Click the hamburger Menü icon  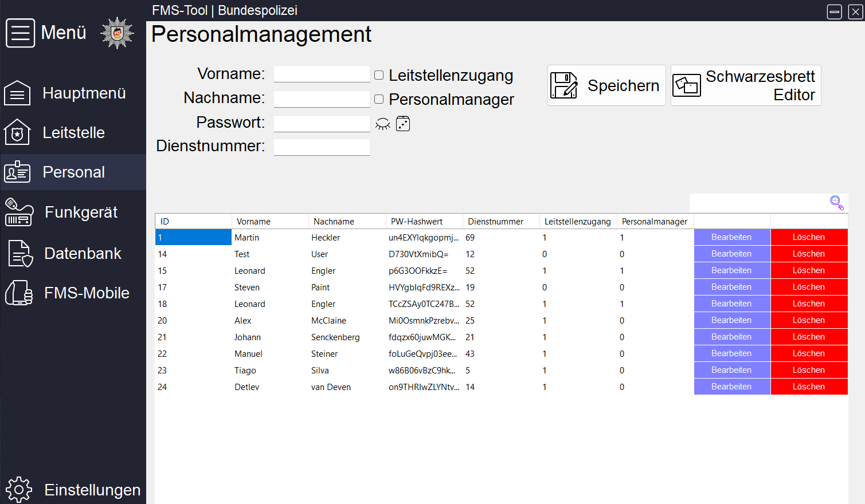21,33
